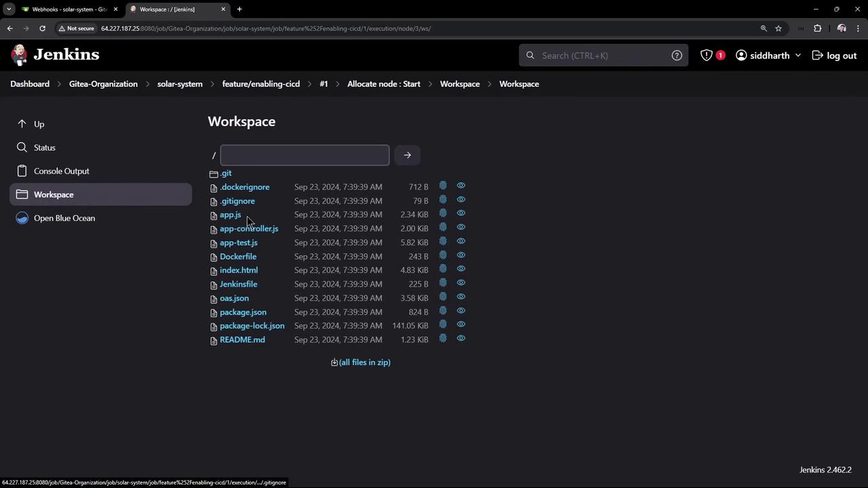Open feature/enabling-cicd breadcrumb
This screenshot has width=868, height=488.
tap(261, 84)
